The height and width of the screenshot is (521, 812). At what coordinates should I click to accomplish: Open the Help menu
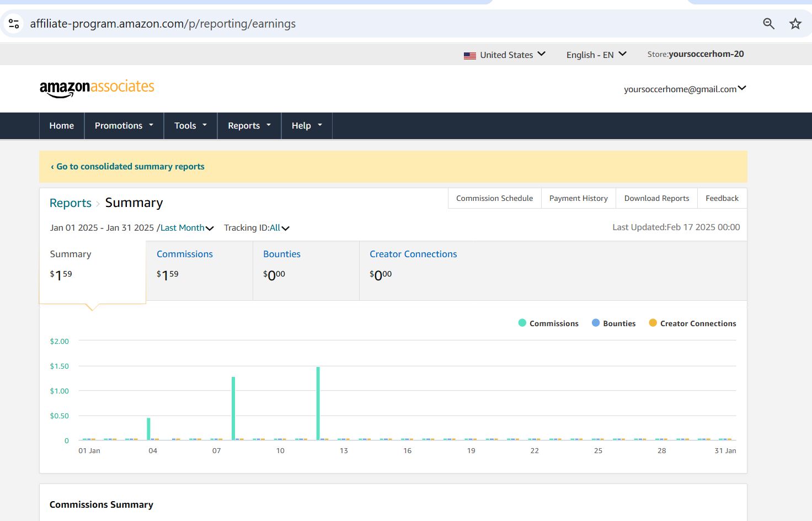307,126
